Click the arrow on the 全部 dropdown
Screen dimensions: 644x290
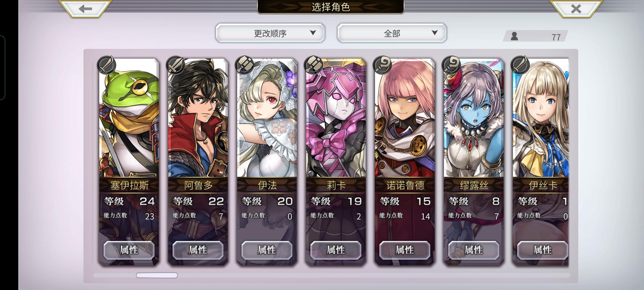[434, 33]
